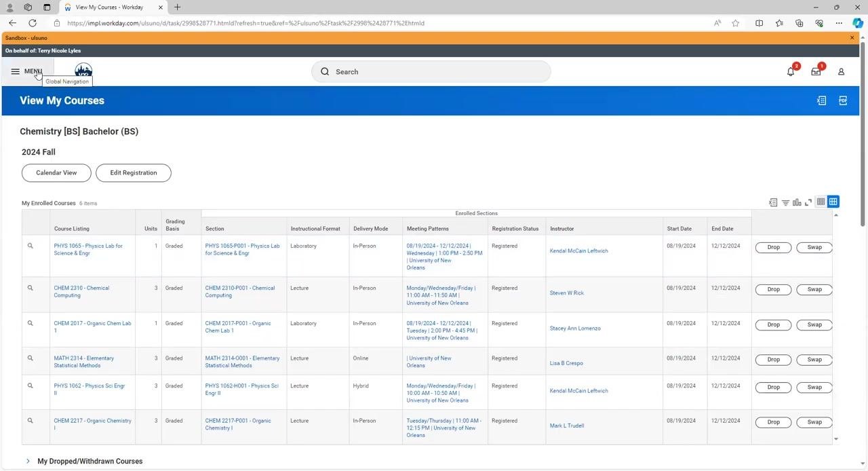Swap the CHEM 2217 course
This screenshot has width=868, height=471.
814,422
